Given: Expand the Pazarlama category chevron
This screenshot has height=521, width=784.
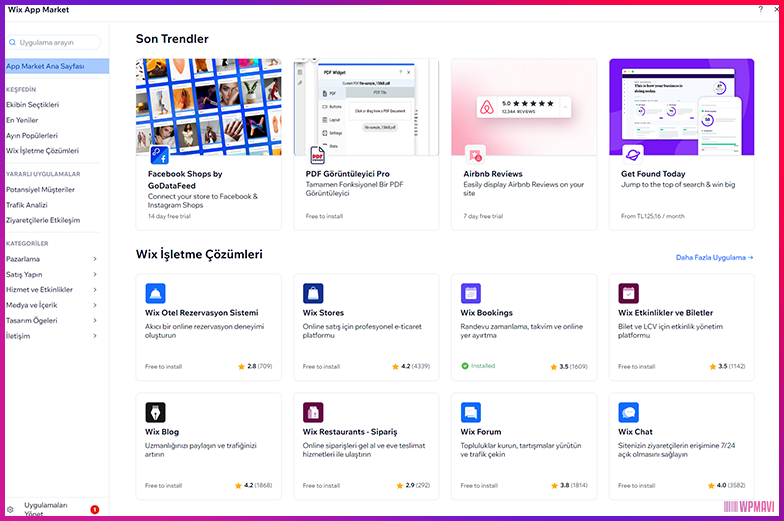Looking at the screenshot, I should click(94, 259).
